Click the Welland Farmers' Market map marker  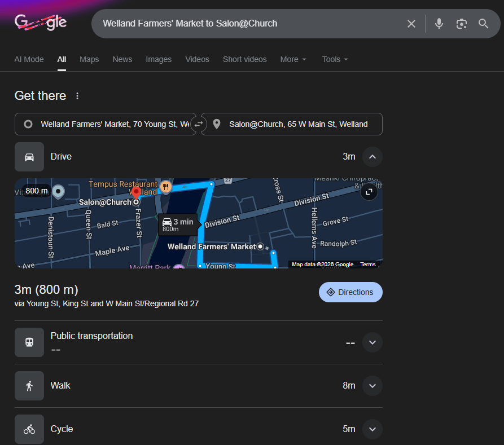[x=260, y=246]
